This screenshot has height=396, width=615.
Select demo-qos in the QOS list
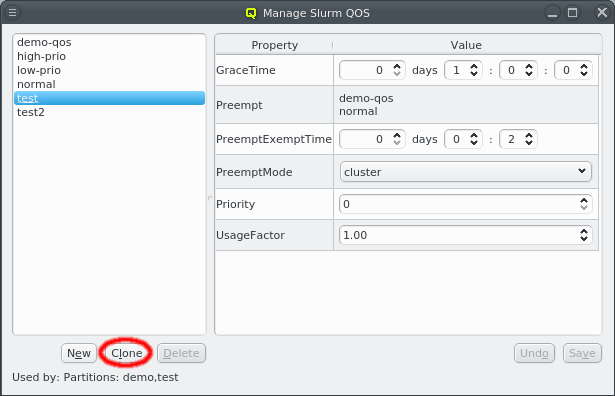tap(109, 42)
